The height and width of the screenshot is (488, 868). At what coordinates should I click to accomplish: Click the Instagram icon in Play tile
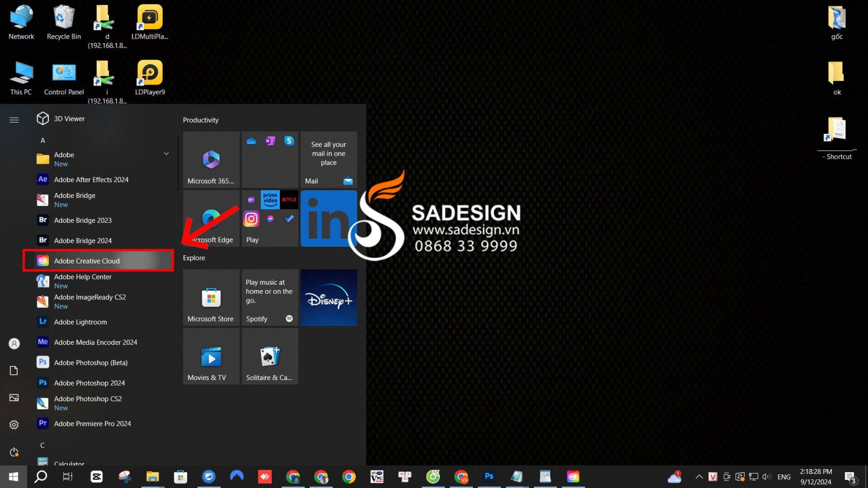tap(251, 219)
